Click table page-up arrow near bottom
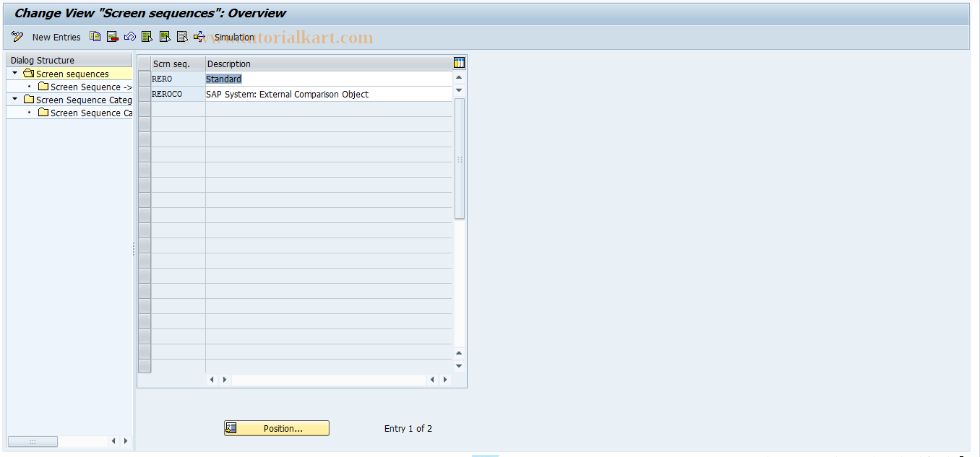 coord(459,353)
